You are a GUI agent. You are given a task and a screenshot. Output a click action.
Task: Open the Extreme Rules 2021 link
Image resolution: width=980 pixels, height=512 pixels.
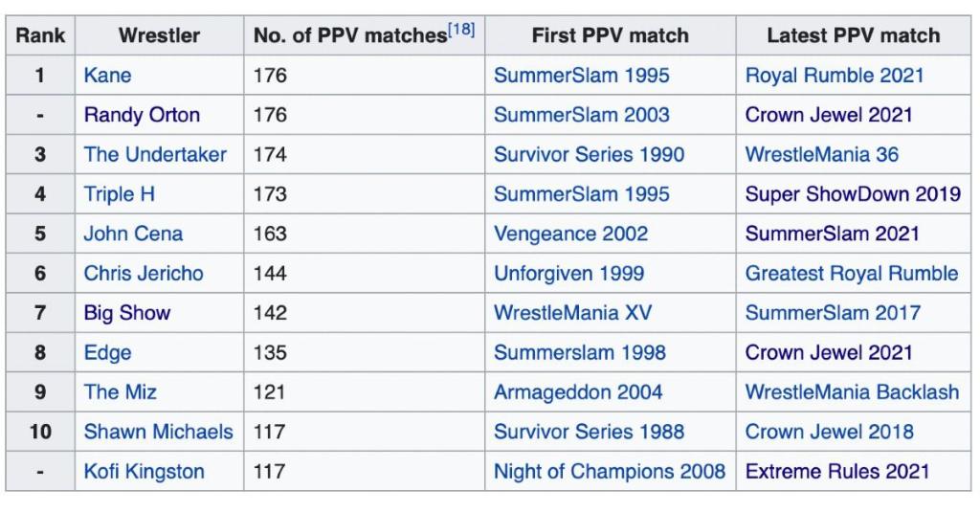[x=837, y=471]
